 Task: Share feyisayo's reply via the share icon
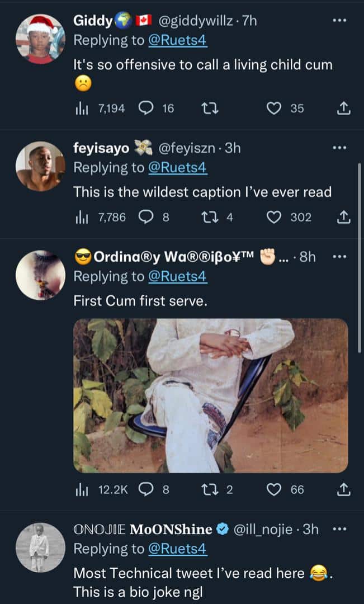click(x=344, y=217)
